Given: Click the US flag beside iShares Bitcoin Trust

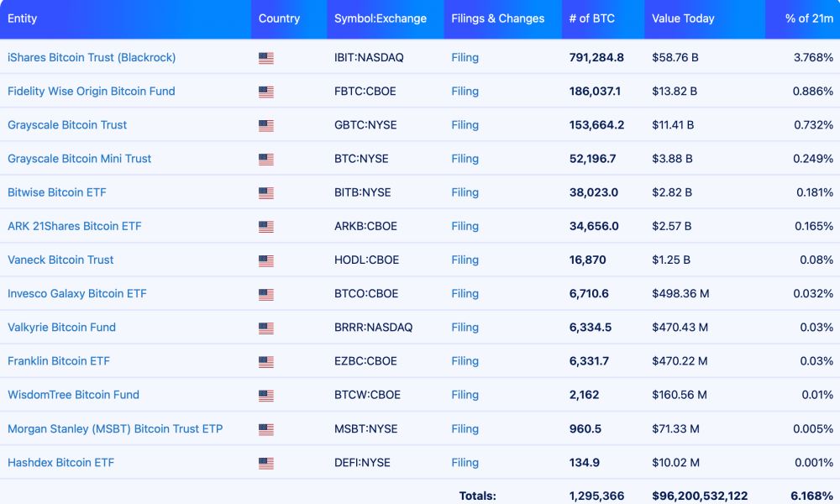Looking at the screenshot, I should [266, 57].
